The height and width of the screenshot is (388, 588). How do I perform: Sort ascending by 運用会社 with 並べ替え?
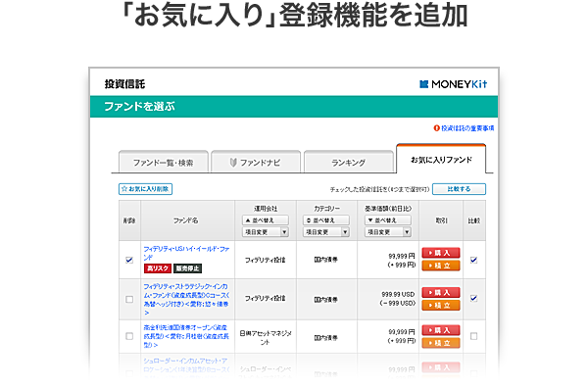[x=266, y=220]
